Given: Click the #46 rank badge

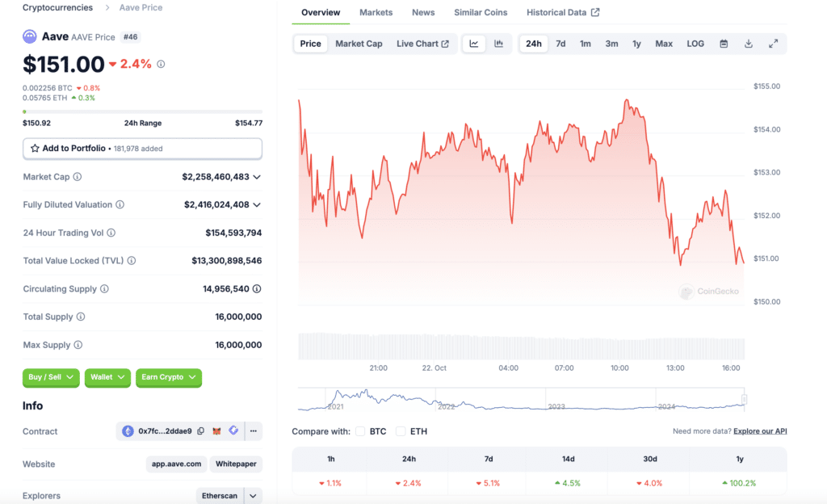Looking at the screenshot, I should tap(130, 37).
